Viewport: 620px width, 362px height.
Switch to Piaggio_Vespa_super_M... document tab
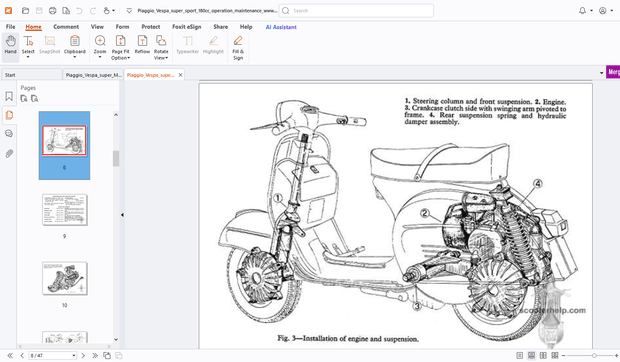[x=93, y=75]
